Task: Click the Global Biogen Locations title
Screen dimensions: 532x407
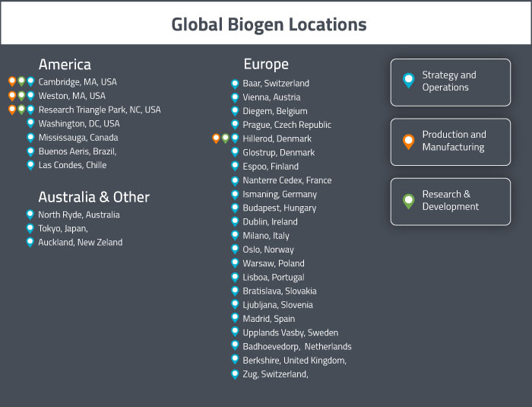Action: [269, 24]
